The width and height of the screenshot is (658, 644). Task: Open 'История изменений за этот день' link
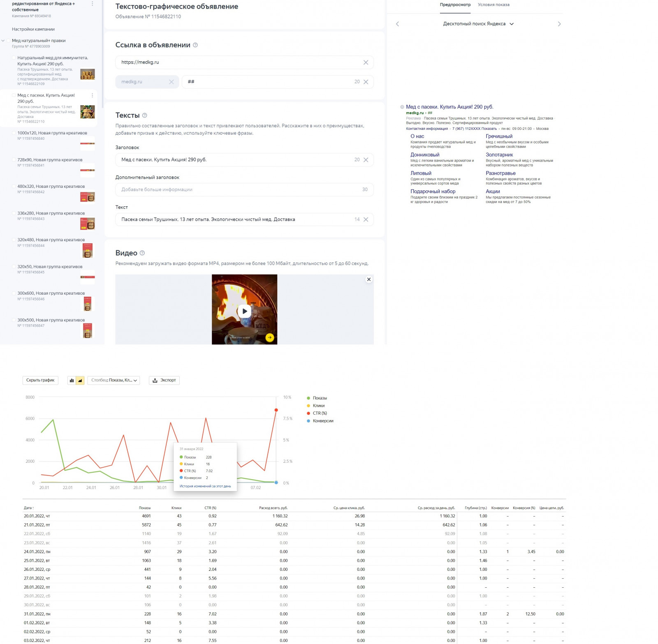pos(205,486)
